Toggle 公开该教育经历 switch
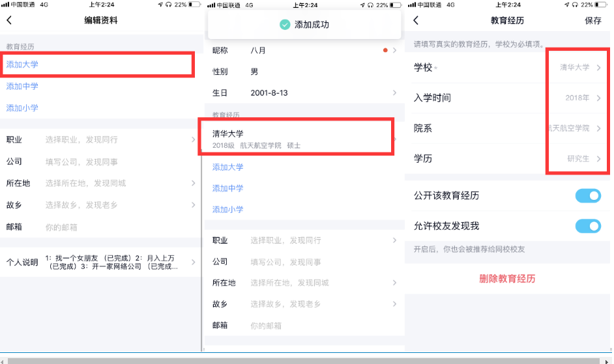614x364 pixels. coord(588,195)
